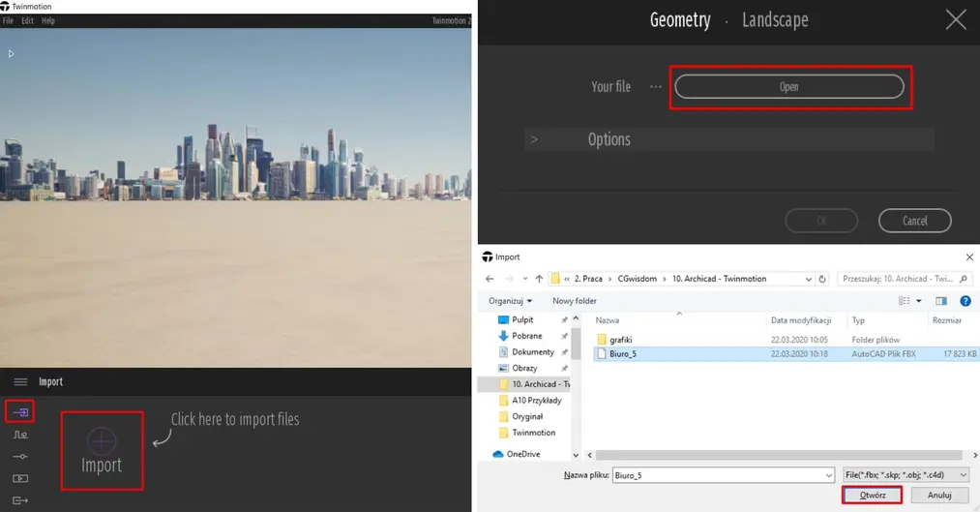
Task: Open the File menu
Action: pyautogui.click(x=8, y=21)
